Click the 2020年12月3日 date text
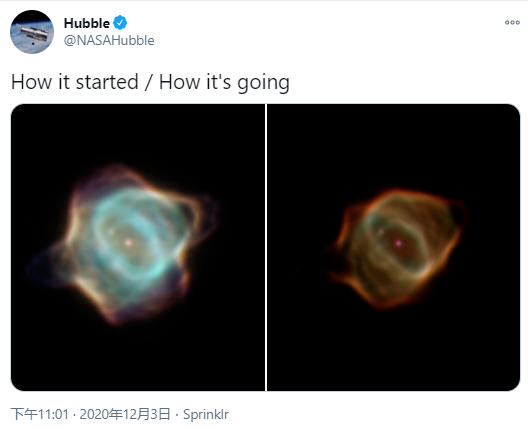This screenshot has height=429, width=528. (125, 414)
